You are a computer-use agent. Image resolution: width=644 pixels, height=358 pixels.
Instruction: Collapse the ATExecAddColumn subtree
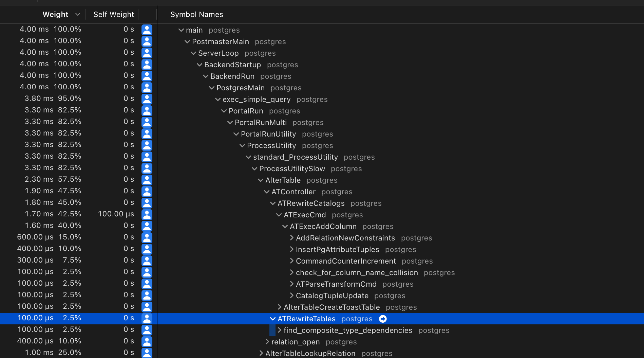285,226
